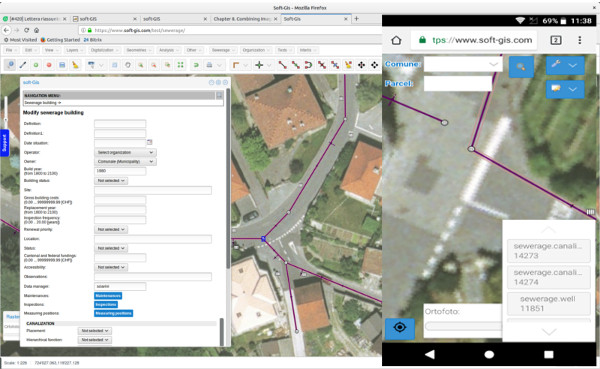Tap the sewerage.canali 14273 result
The height and width of the screenshot is (369, 600).
tap(548, 251)
